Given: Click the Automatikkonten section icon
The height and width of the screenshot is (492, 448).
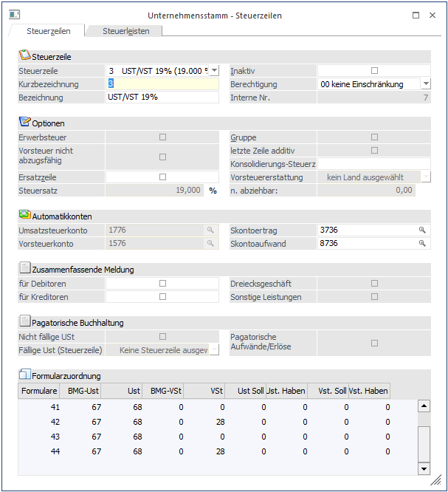Looking at the screenshot, I should tap(24, 216).
